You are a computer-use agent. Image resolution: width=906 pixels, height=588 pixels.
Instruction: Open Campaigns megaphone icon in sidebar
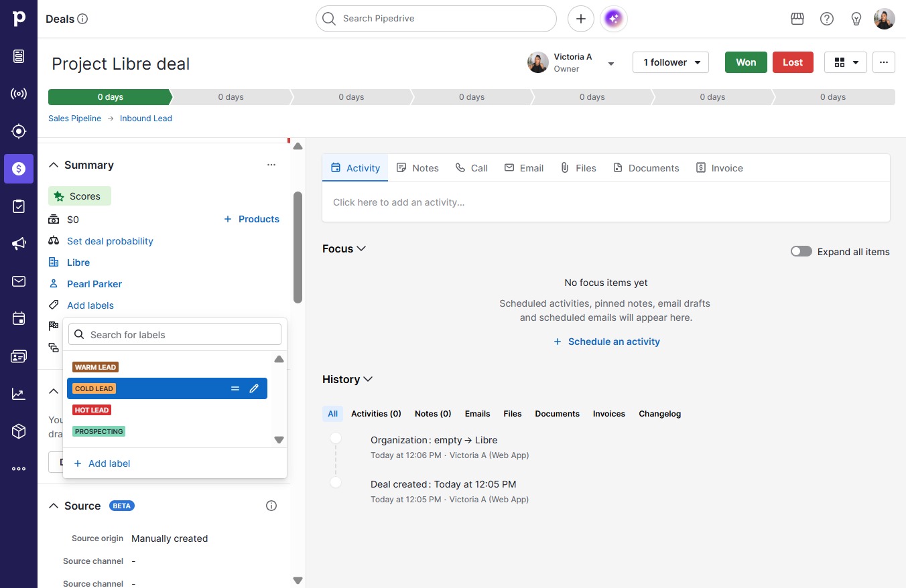(x=19, y=244)
